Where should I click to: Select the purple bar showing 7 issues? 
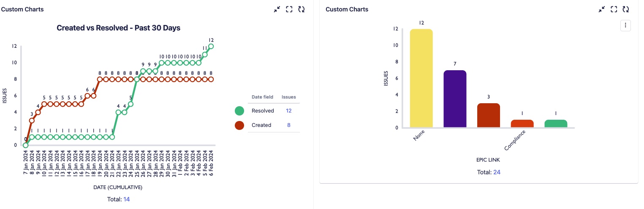pyautogui.click(x=455, y=99)
